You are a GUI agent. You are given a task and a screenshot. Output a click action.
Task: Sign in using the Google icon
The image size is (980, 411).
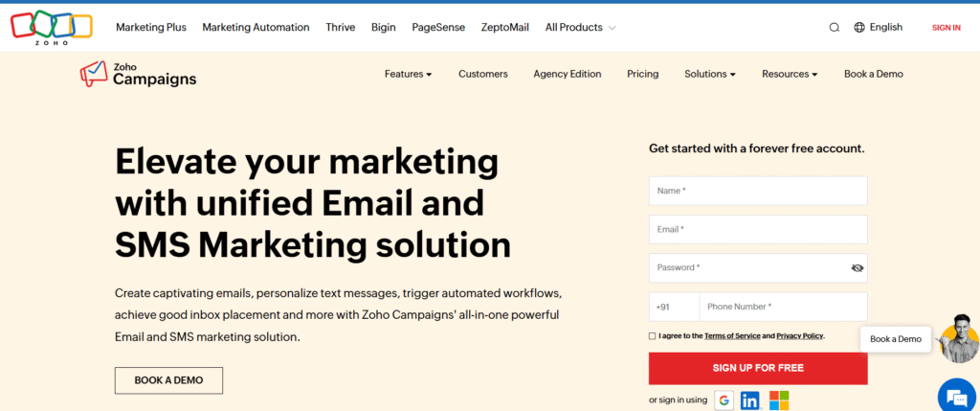click(x=724, y=400)
